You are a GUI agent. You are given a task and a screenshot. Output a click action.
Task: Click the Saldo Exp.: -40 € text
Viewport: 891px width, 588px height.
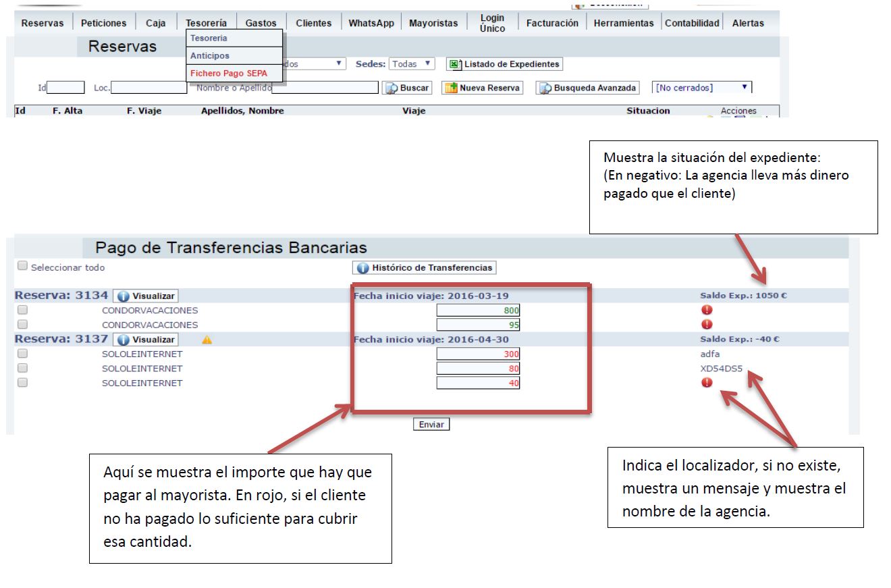click(740, 339)
